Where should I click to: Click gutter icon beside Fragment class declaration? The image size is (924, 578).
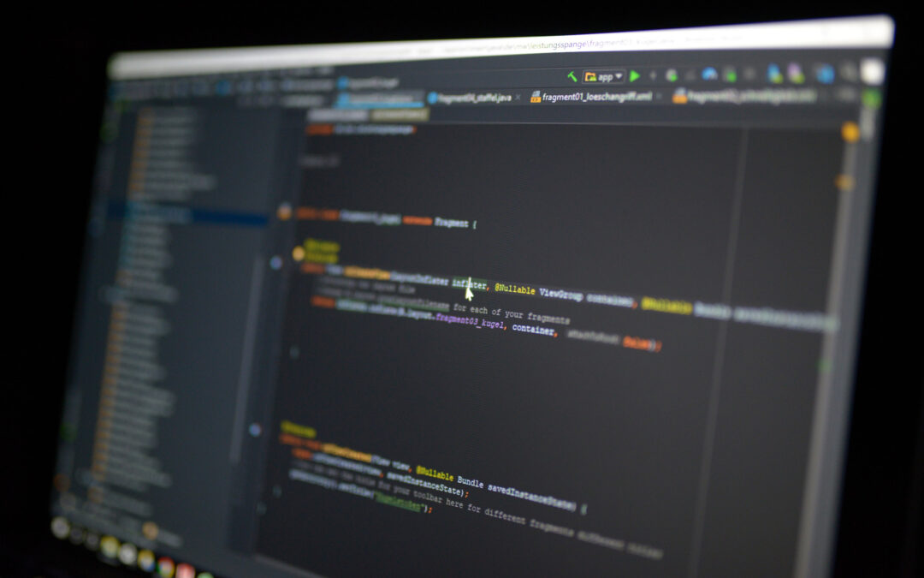(x=284, y=213)
